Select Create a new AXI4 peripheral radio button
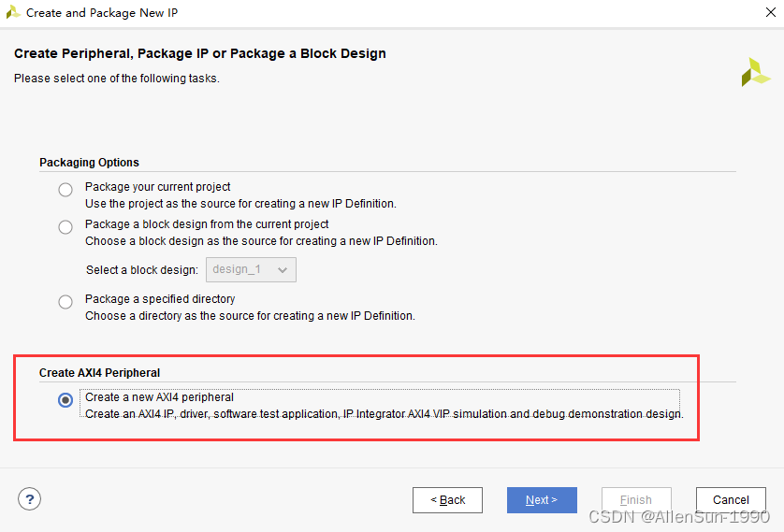 click(x=65, y=400)
